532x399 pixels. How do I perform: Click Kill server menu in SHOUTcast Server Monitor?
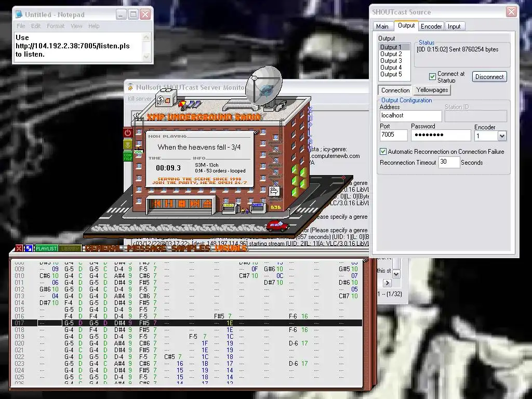pyautogui.click(x=140, y=99)
